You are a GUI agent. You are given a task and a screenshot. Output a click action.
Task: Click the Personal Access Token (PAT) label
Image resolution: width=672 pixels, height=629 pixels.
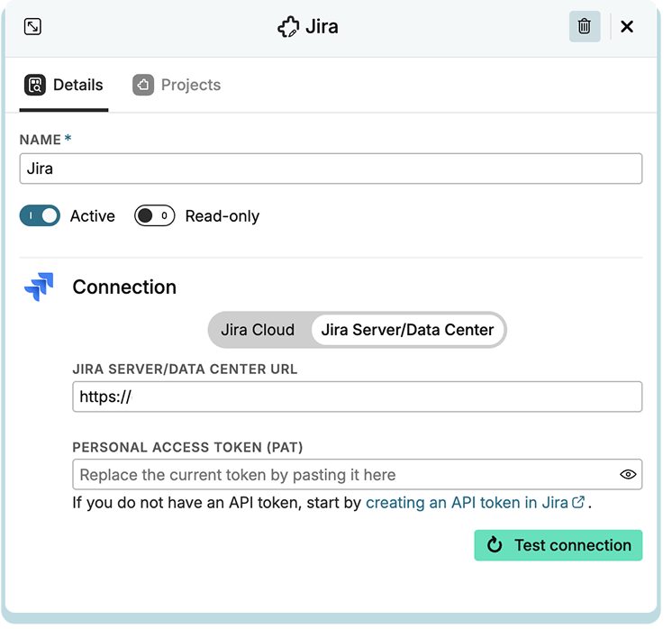(187, 447)
